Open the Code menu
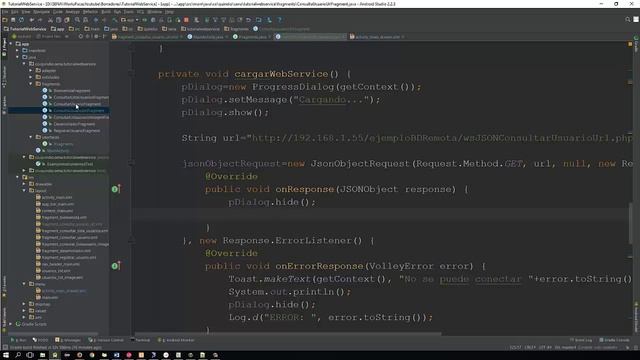Image resolution: width=640 pixels, height=360 pixels. (x=58, y=12)
